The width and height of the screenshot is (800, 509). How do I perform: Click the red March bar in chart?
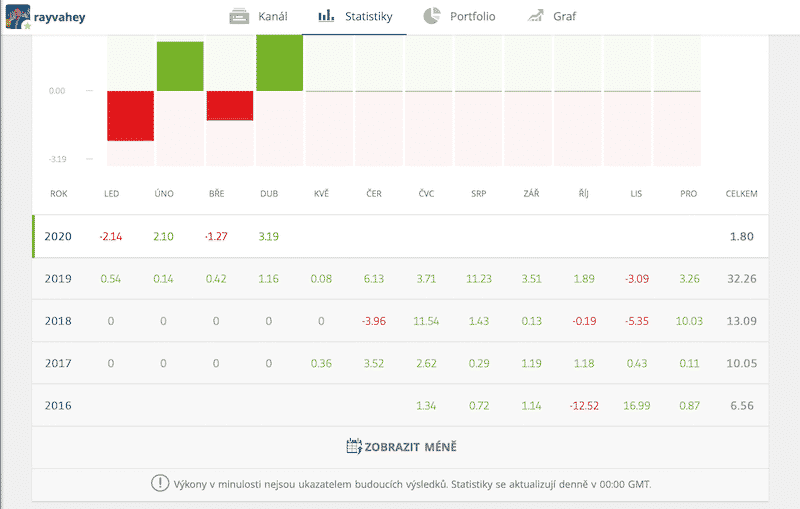point(230,105)
